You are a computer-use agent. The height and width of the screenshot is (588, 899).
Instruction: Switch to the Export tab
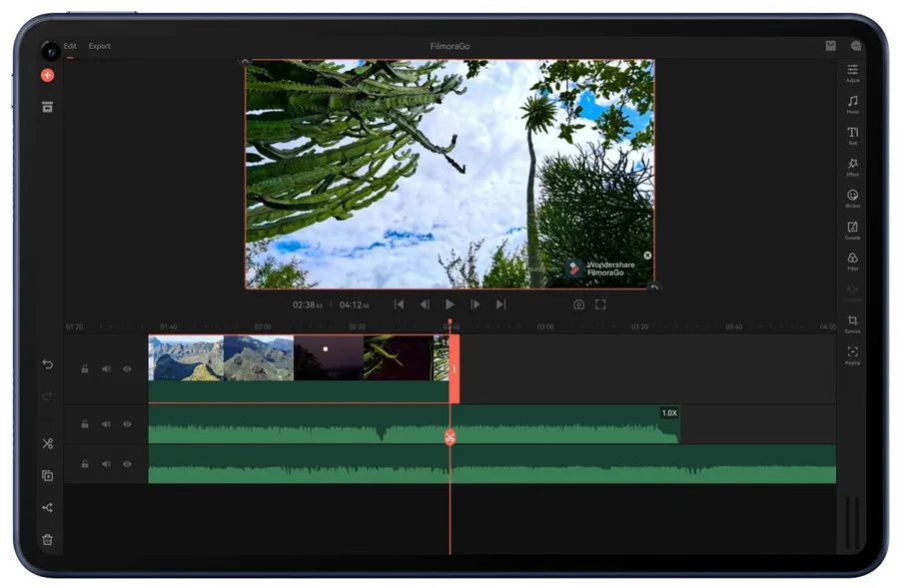pos(99,46)
